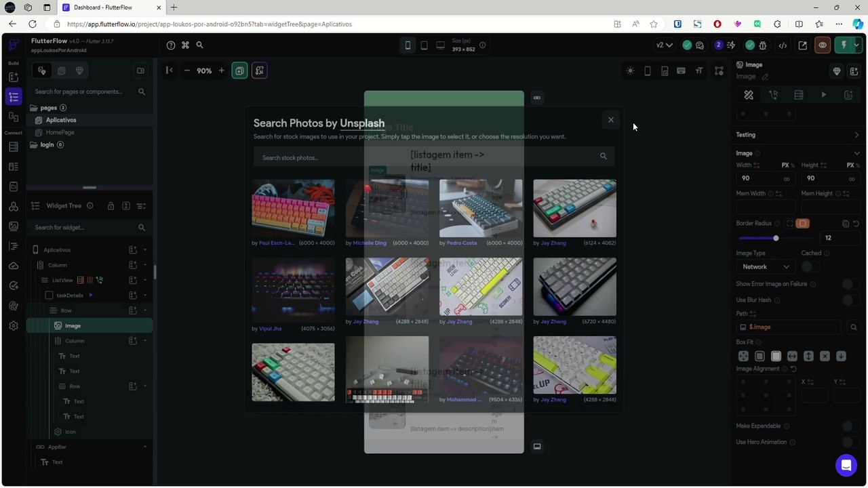Open Pedro Costa photographer link
This screenshot has width=868, height=488.
[x=462, y=243]
